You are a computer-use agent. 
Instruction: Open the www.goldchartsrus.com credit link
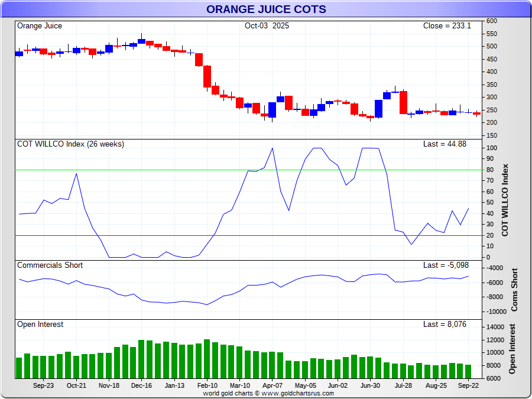click(297, 393)
